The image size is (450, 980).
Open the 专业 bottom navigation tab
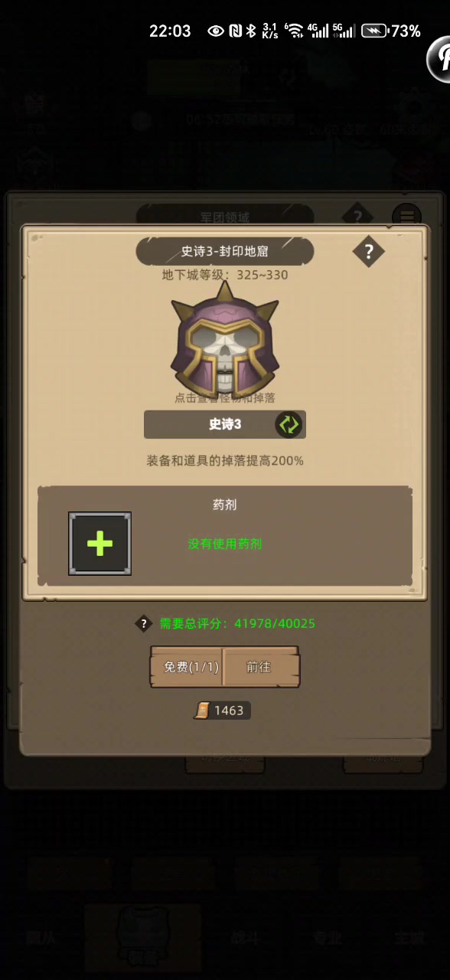[328, 937]
